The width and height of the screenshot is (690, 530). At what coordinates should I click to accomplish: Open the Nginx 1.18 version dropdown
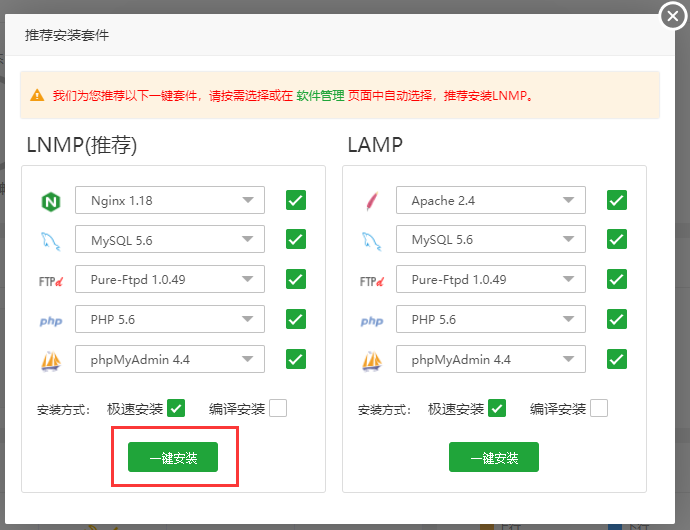(x=170, y=200)
